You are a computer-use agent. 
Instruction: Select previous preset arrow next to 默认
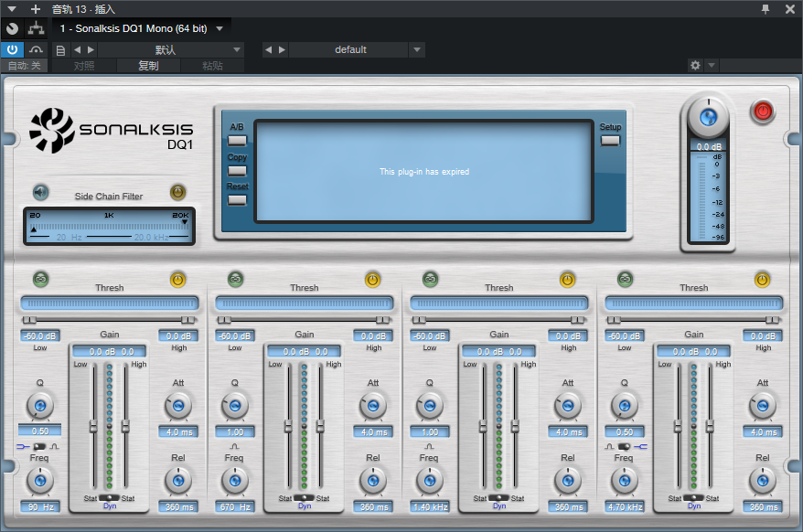(x=78, y=49)
